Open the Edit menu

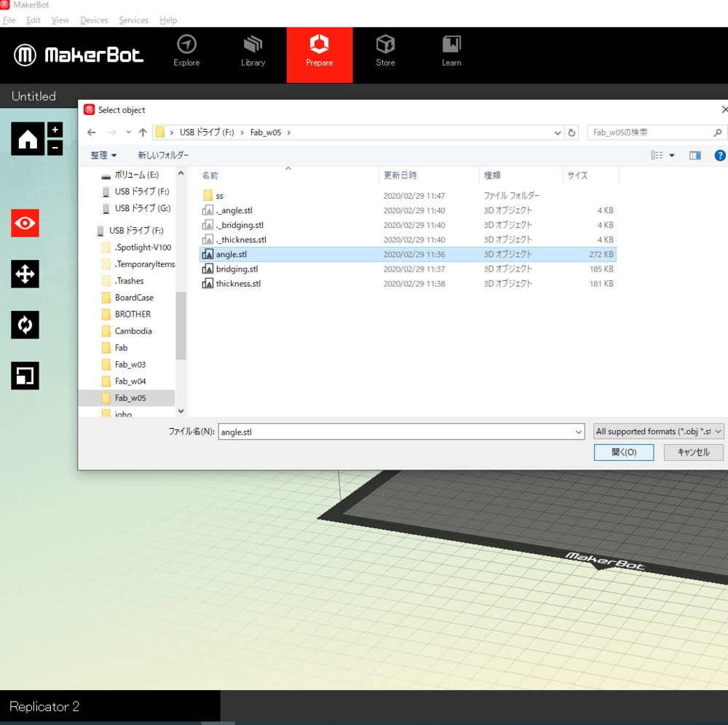[33, 20]
